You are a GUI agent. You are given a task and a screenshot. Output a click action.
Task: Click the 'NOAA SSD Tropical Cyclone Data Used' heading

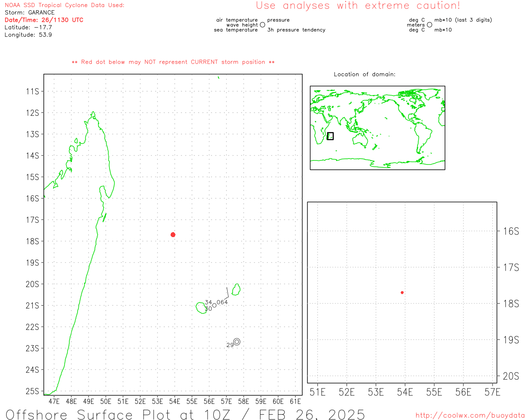coord(64,5)
